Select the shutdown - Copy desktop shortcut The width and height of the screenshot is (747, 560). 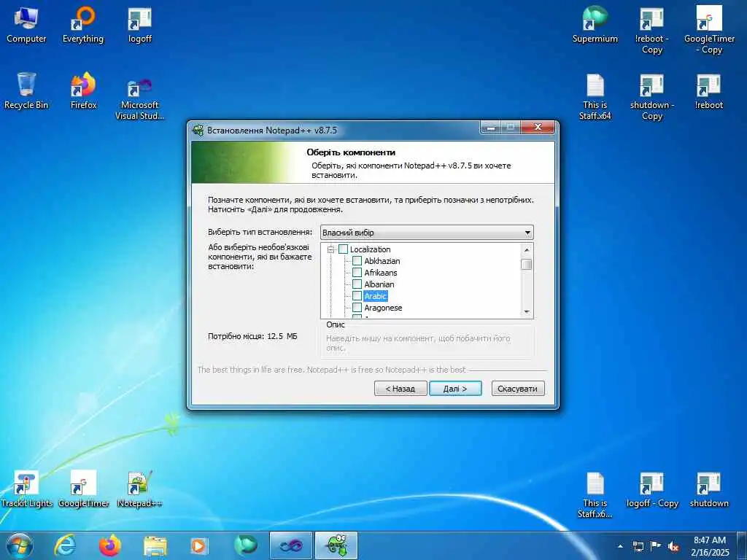tap(651, 97)
